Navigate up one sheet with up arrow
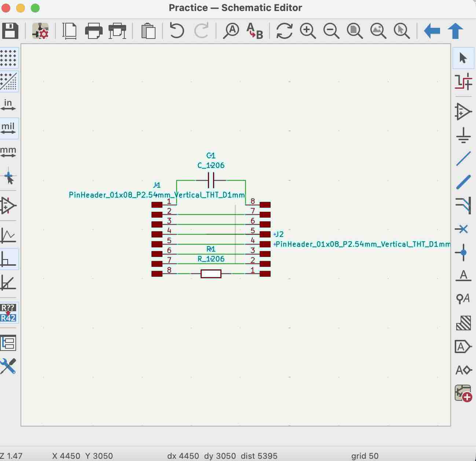This screenshot has height=461, width=476. coord(455,30)
